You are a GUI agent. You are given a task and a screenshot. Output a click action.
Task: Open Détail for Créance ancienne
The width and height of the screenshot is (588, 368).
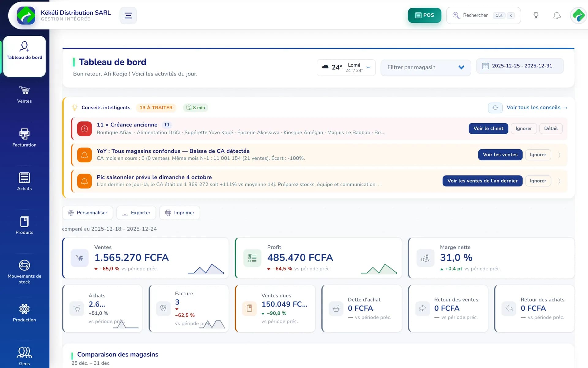pyautogui.click(x=551, y=128)
